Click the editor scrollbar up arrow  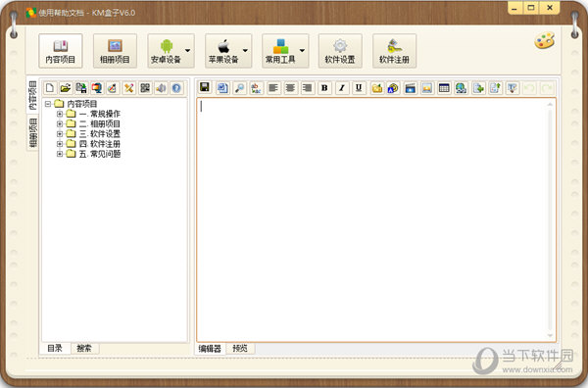(550, 104)
